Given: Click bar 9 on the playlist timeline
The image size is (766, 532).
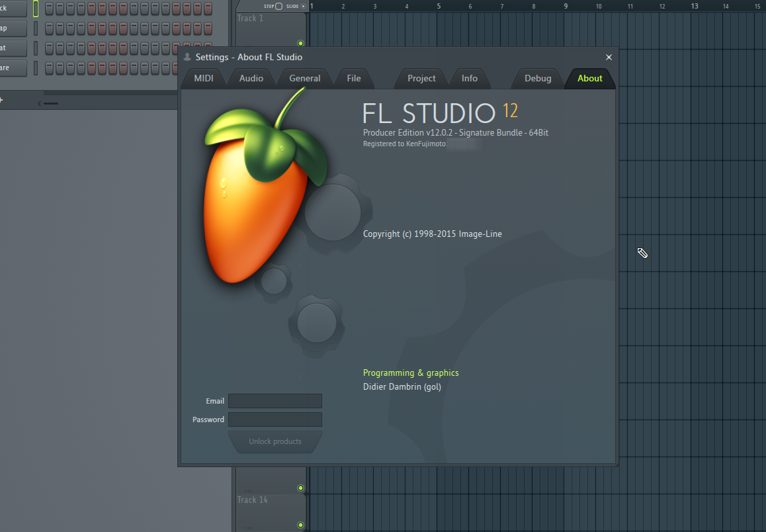Looking at the screenshot, I should tap(566, 6).
